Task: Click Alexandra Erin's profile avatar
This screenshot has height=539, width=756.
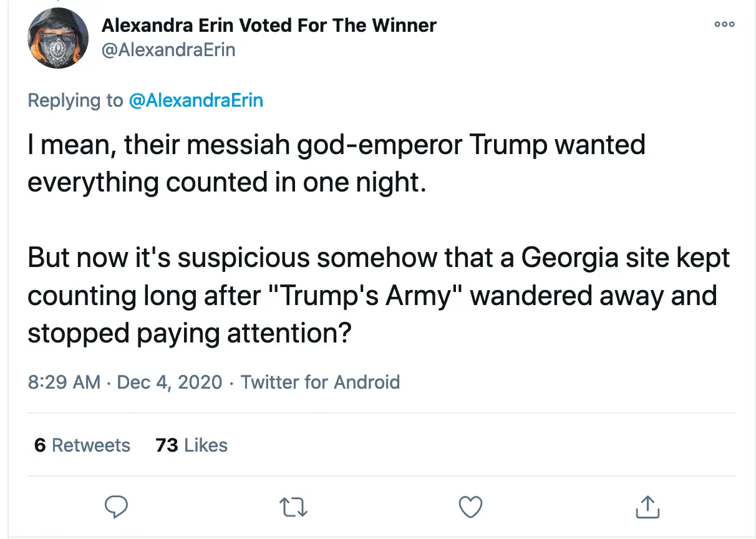Action: tap(58, 39)
